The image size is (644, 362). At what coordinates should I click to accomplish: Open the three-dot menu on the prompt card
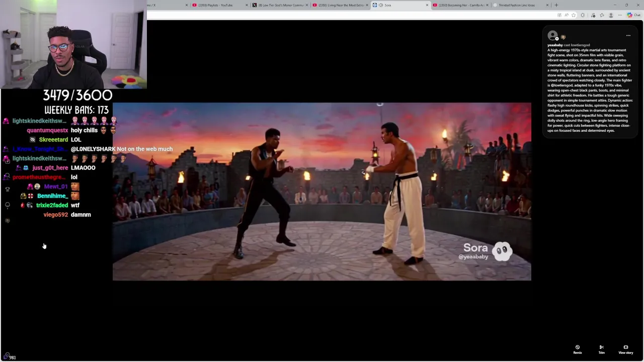click(x=628, y=36)
